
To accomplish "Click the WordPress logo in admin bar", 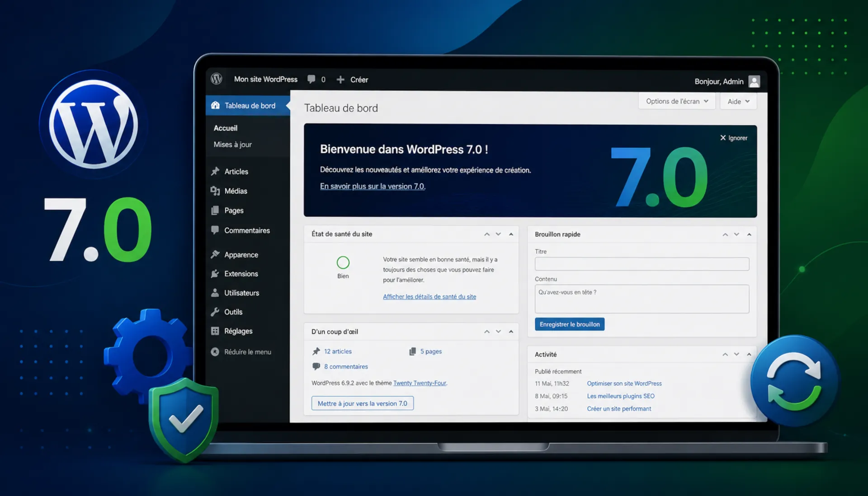I will tap(217, 79).
